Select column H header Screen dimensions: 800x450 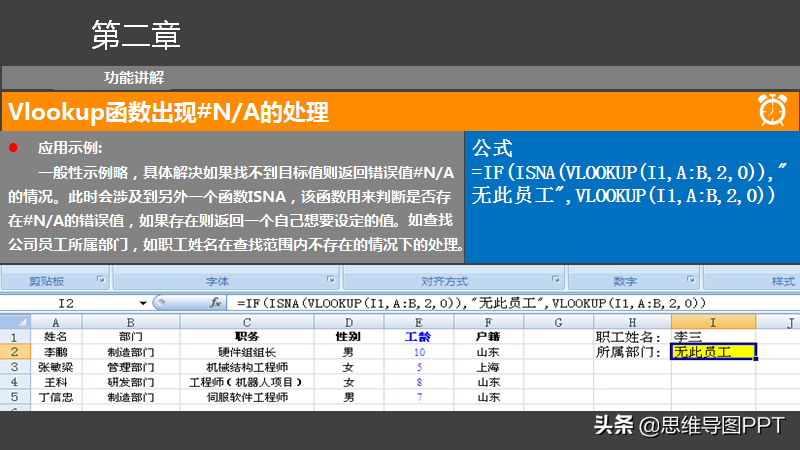tap(632, 322)
